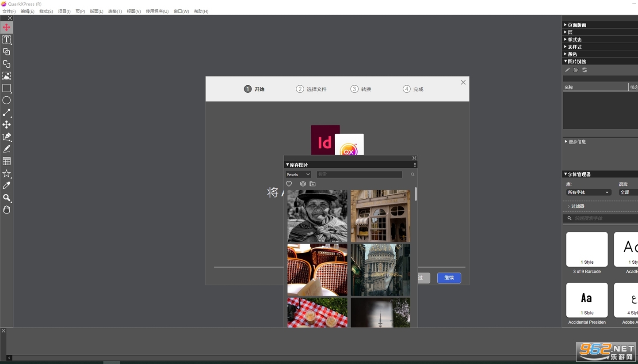The width and height of the screenshot is (638, 364).
Task: Click the pencil edit icon in picture links
Action: pos(567,70)
